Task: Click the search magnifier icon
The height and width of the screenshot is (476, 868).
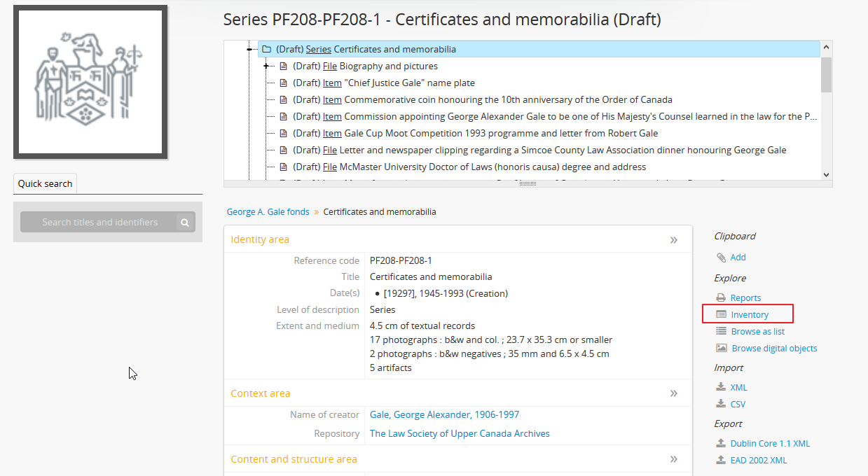Action: click(x=185, y=223)
